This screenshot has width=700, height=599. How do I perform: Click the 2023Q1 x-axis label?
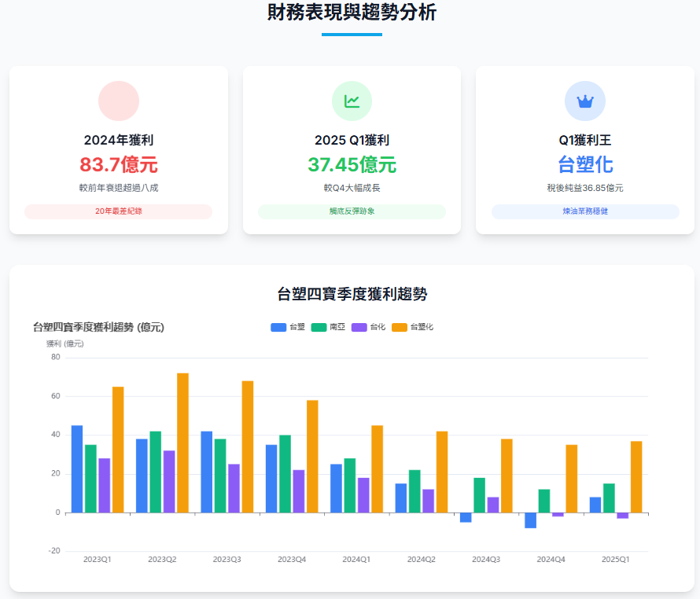click(98, 560)
